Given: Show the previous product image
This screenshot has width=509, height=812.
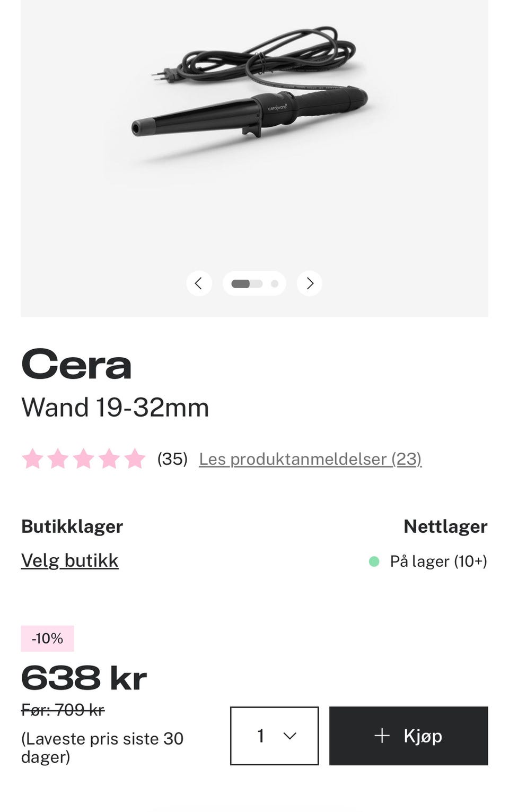Looking at the screenshot, I should click(199, 283).
